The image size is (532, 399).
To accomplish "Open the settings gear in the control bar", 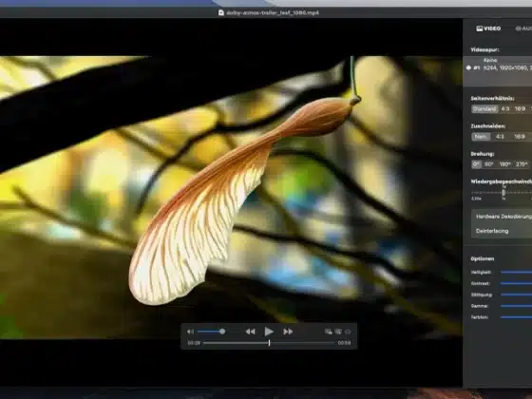I will point(348,332).
